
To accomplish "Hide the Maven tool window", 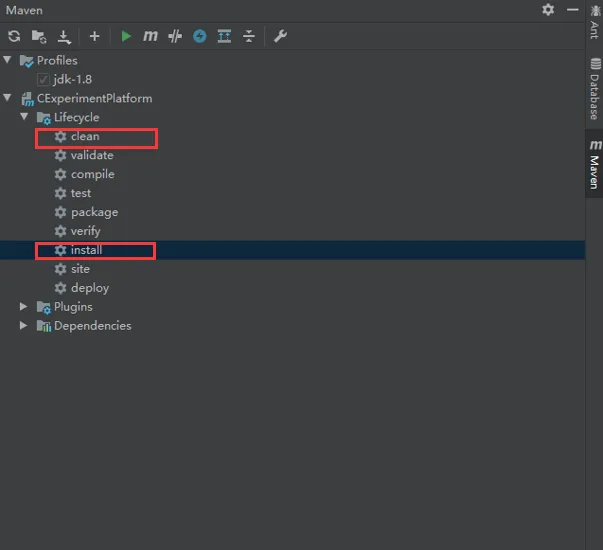I will [573, 10].
